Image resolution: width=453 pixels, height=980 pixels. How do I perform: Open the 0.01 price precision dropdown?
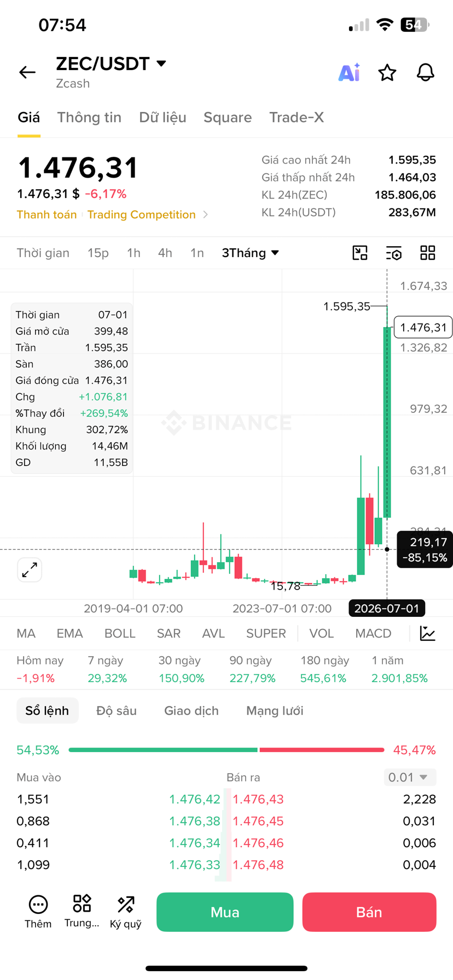click(409, 777)
